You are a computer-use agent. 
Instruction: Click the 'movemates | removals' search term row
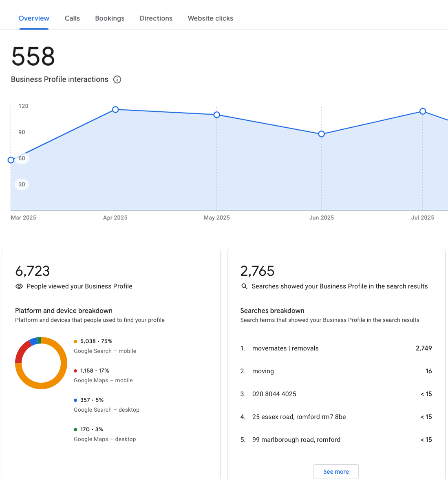point(336,348)
